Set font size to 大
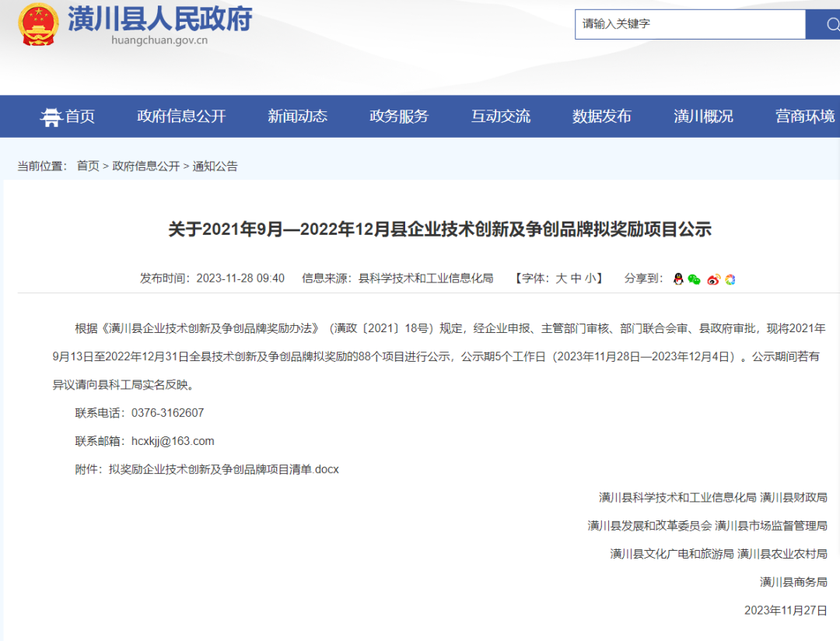 coord(561,278)
